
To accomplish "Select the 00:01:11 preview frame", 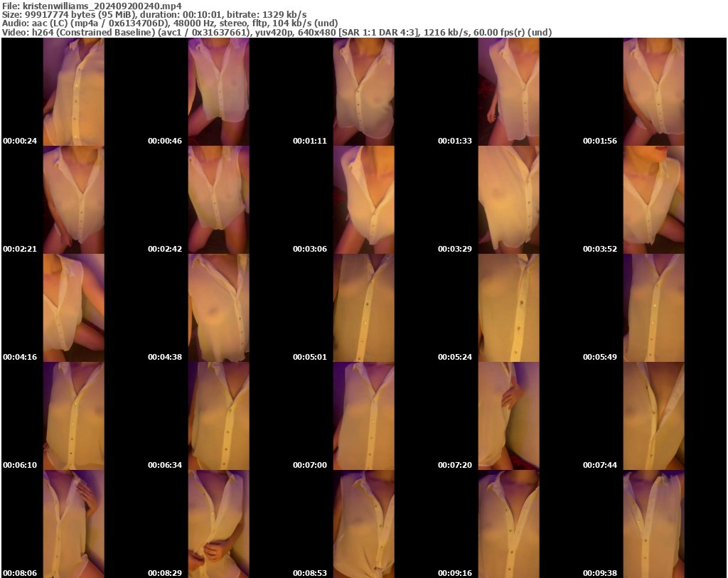I will [x=363, y=92].
